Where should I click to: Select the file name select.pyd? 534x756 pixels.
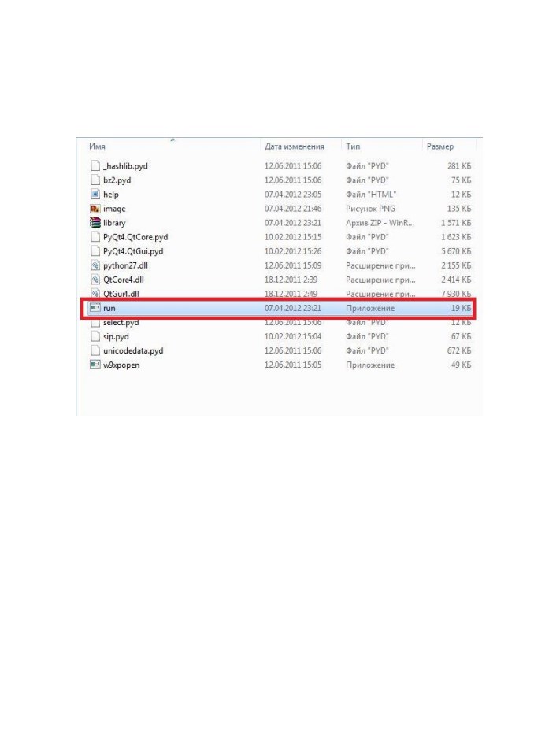(121, 323)
